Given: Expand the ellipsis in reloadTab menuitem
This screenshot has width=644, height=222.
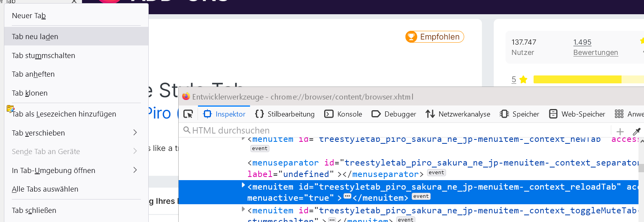Looking at the screenshot, I should click(x=347, y=196).
